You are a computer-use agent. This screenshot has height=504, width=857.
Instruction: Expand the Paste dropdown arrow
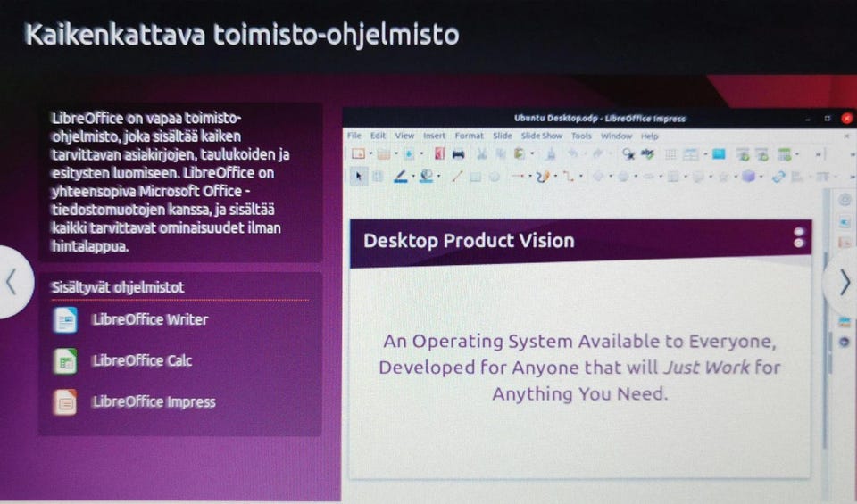(532, 154)
